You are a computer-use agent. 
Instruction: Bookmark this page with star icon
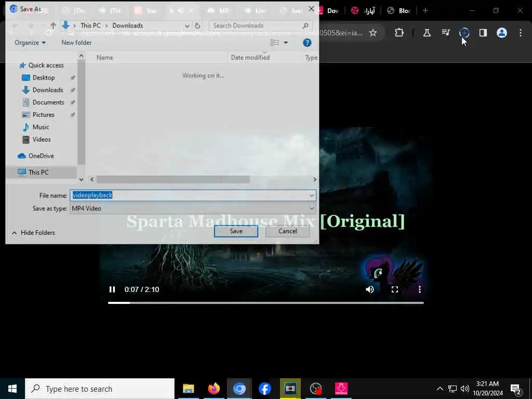(373, 33)
